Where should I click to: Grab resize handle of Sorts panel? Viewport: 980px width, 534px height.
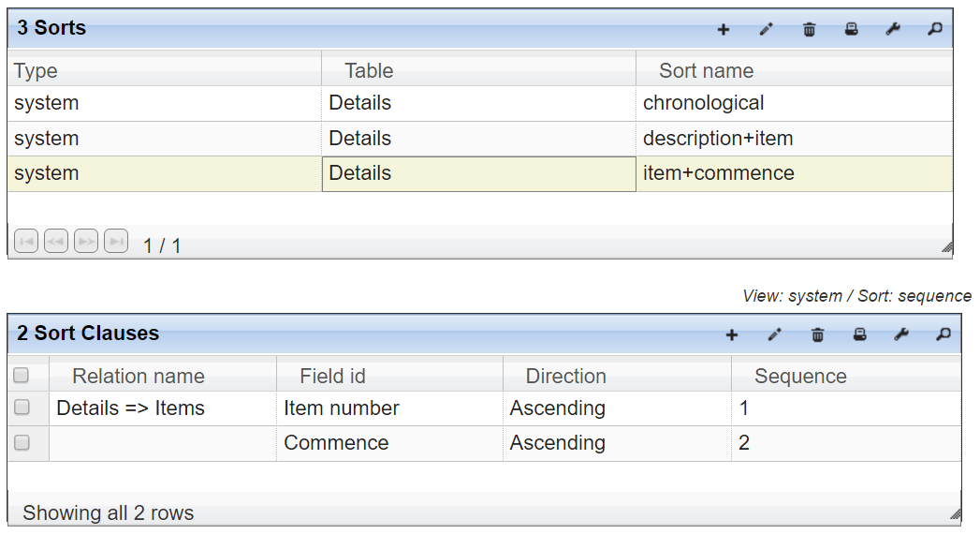pyautogui.click(x=947, y=247)
